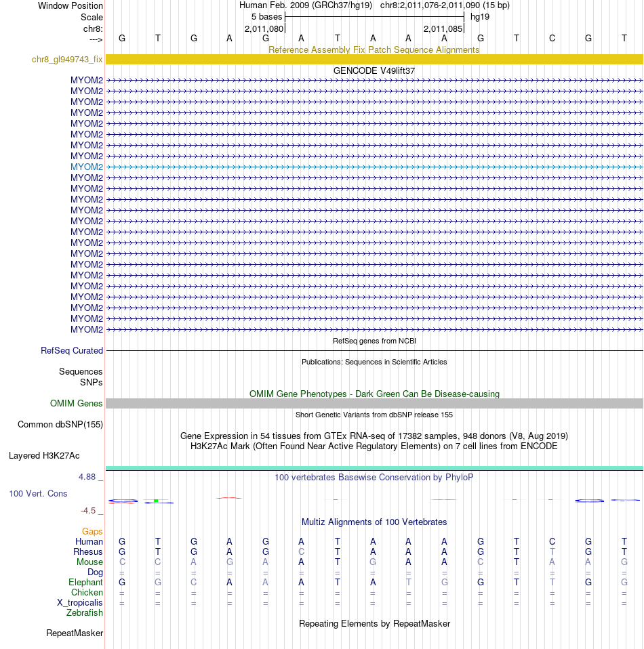Click the RepeatMasker track label
Image resolution: width=644 pixels, height=649 pixels.
pyautogui.click(x=75, y=633)
